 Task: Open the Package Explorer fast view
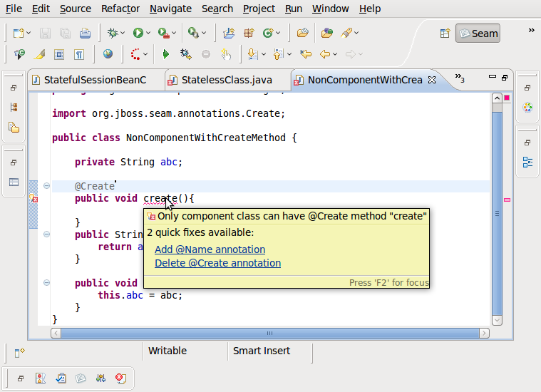click(x=14, y=128)
